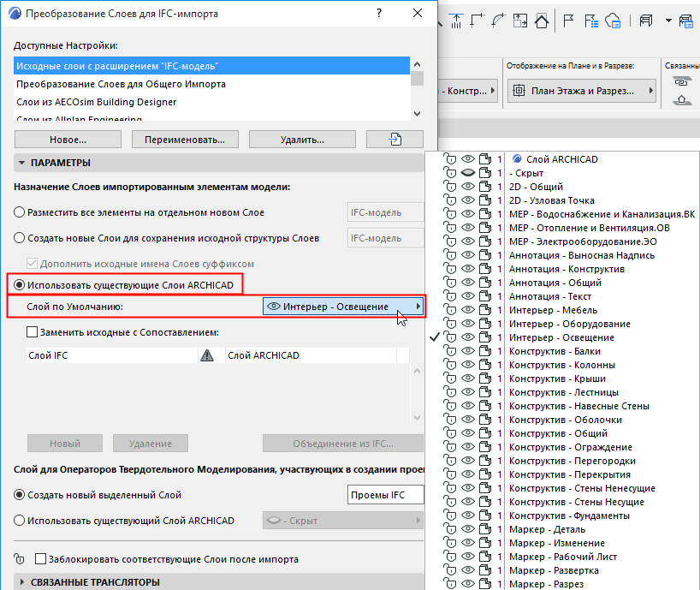Toggle eye visibility of the - Скрыт layer
This screenshot has height=590, width=700.
tap(467, 173)
